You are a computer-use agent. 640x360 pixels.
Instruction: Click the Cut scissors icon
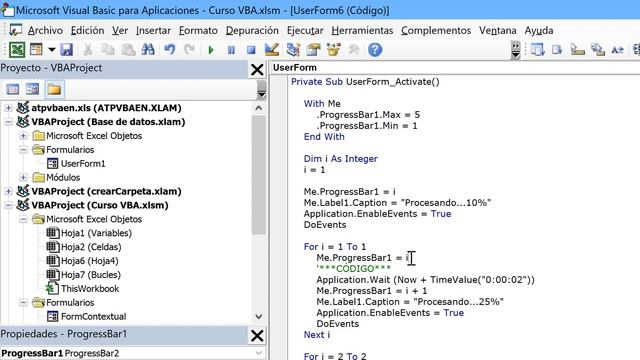click(x=87, y=50)
